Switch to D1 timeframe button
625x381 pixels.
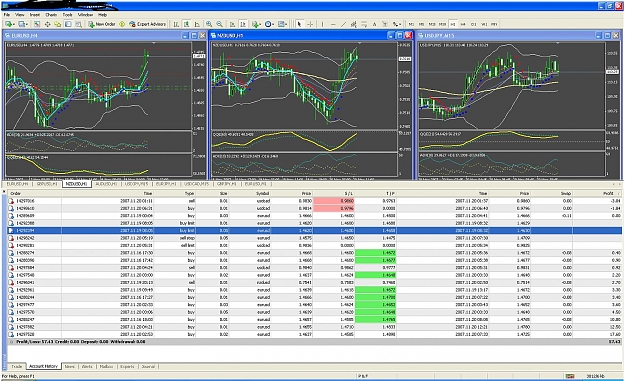pyautogui.click(x=474, y=24)
